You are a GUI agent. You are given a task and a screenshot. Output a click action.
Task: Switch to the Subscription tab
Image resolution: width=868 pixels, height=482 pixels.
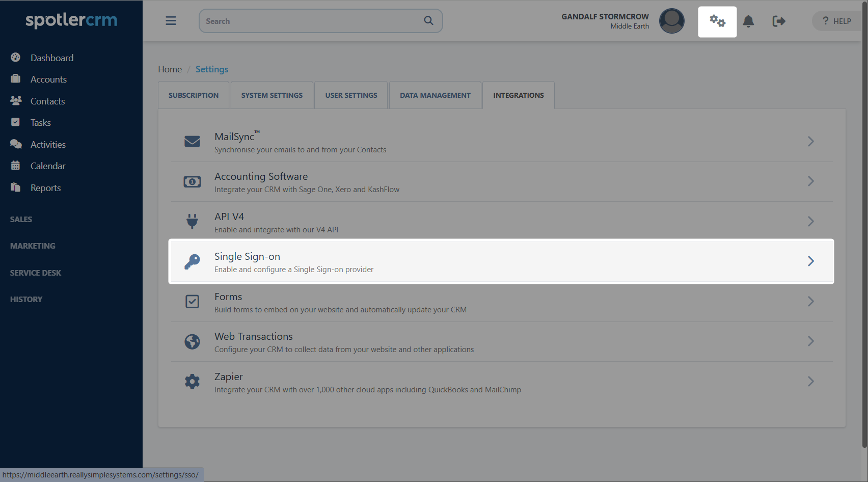[194, 95]
